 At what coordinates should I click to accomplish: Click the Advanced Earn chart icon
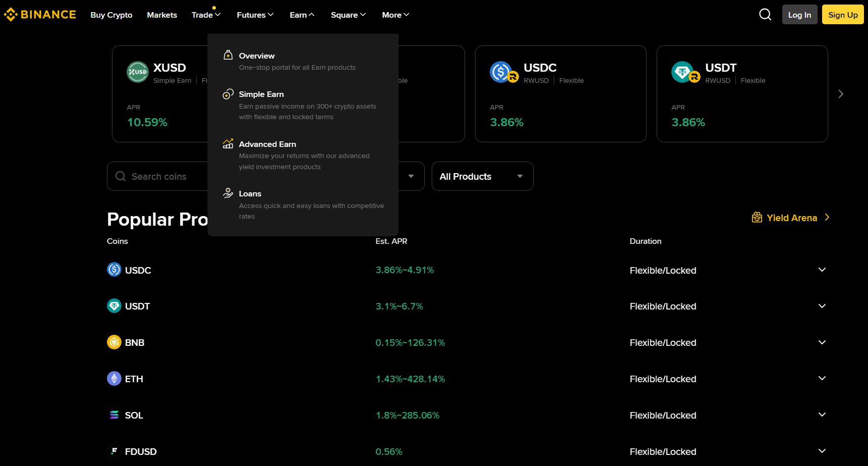click(228, 143)
